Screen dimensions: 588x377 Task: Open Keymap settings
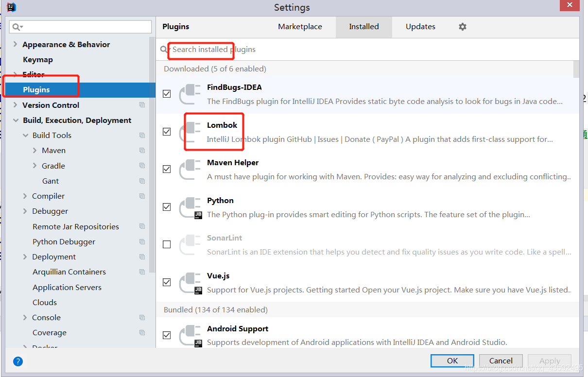(38, 59)
